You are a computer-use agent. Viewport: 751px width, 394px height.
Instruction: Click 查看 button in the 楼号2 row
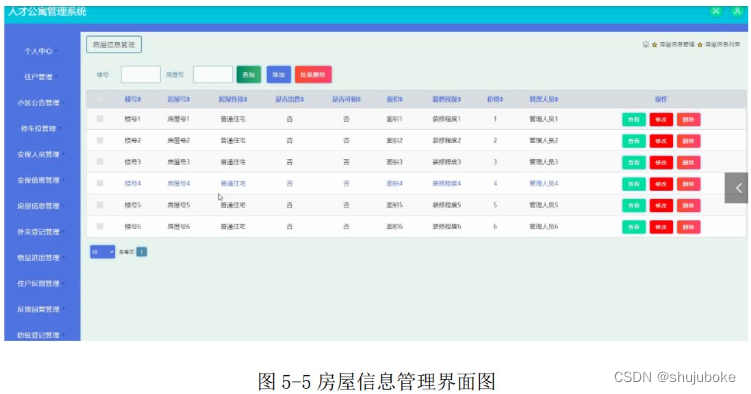[x=634, y=141]
